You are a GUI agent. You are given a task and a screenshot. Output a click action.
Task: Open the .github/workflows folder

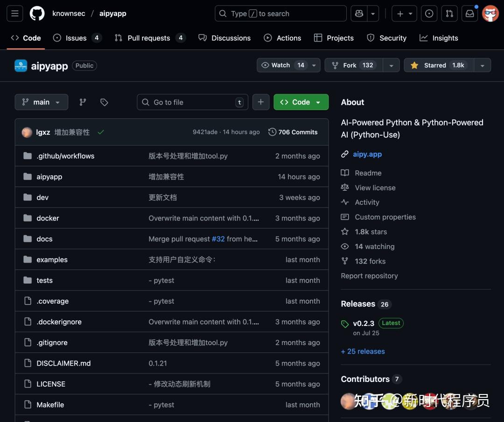coord(65,156)
